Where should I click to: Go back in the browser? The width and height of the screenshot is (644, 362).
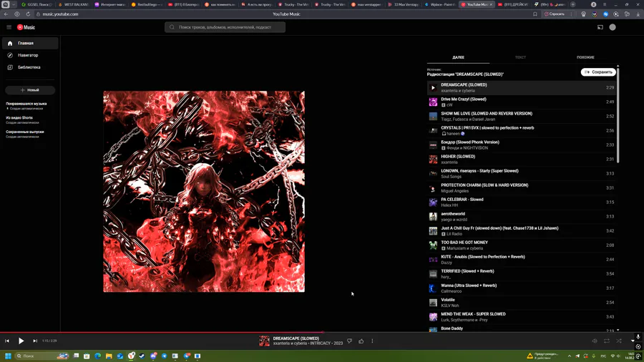click(x=6, y=14)
